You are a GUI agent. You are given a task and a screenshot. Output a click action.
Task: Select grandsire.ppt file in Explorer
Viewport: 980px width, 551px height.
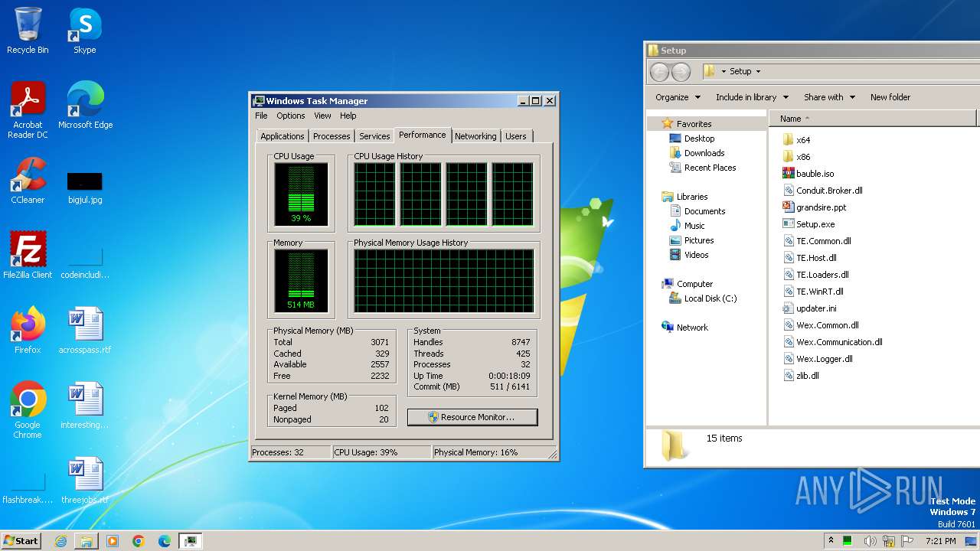tap(814, 207)
